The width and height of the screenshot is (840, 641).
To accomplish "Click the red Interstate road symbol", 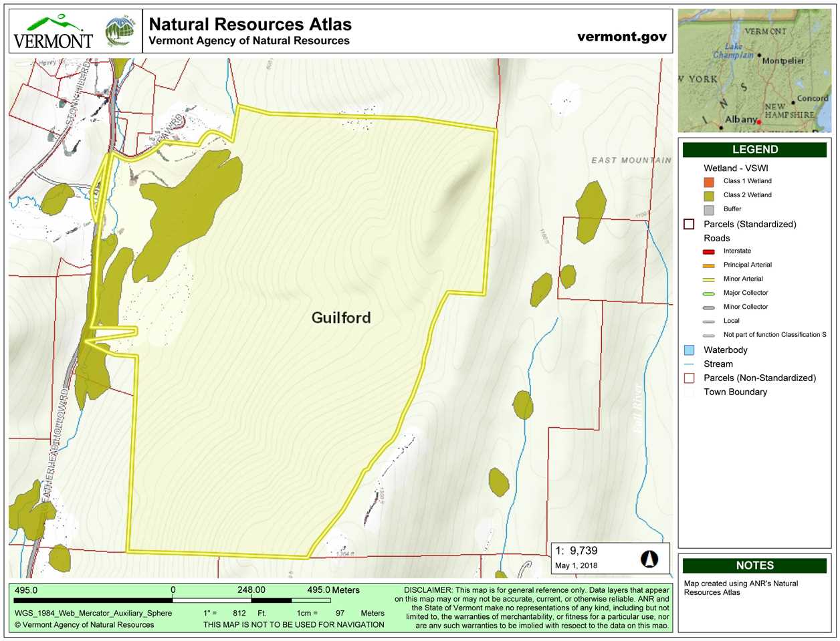I will 709,251.
